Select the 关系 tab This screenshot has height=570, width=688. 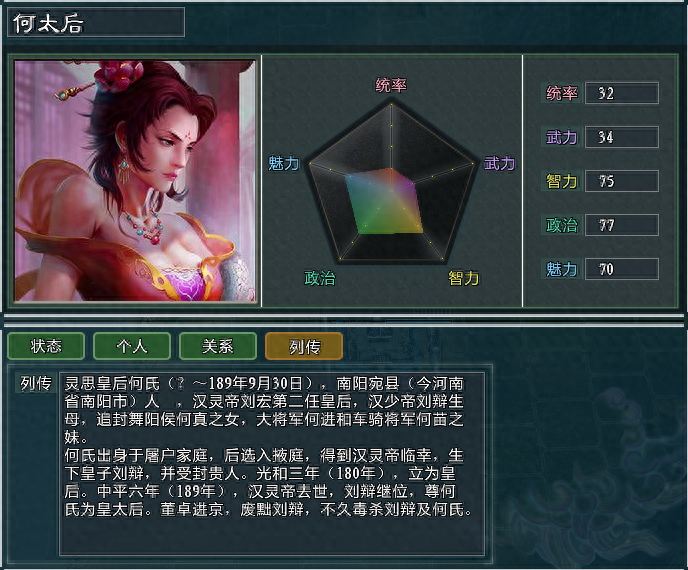pyautogui.click(x=218, y=346)
